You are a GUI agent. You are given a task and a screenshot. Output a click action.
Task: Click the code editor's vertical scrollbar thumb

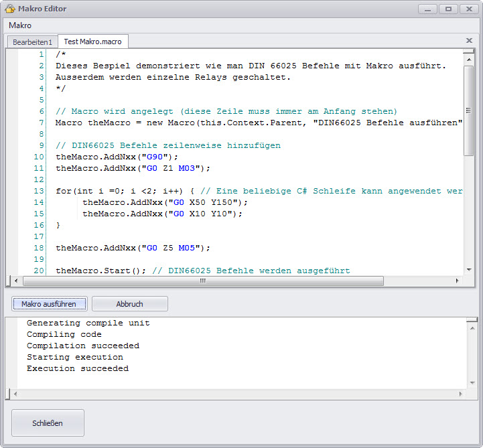coord(469,110)
